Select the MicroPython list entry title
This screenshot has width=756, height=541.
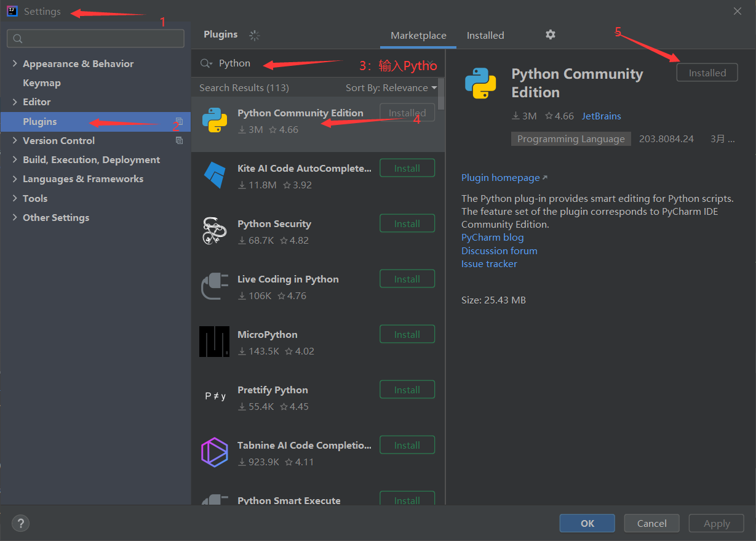click(268, 334)
